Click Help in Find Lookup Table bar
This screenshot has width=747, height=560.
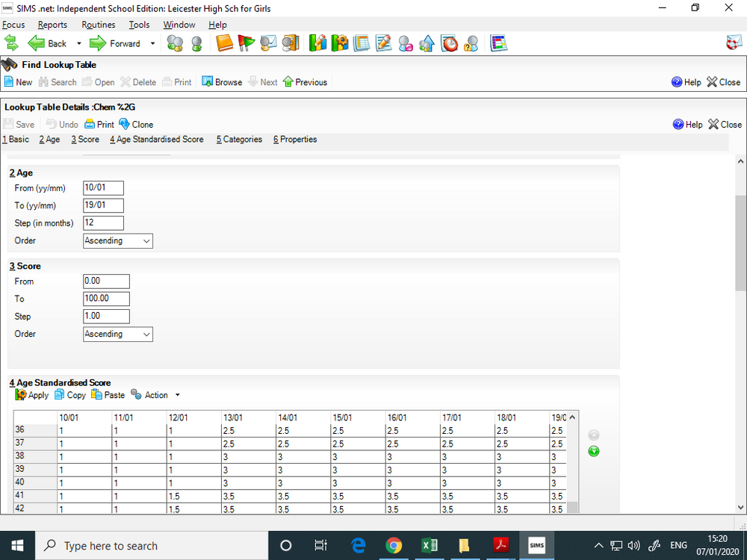pos(686,82)
